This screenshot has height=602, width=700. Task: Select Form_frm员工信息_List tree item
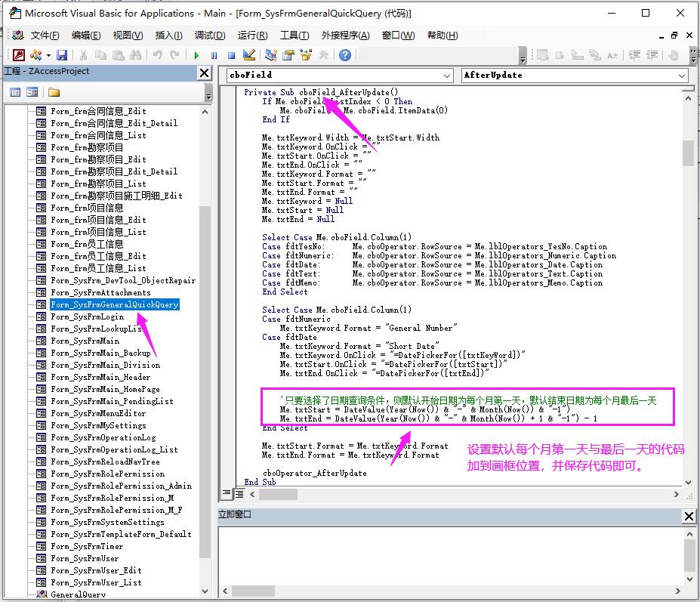click(x=99, y=268)
